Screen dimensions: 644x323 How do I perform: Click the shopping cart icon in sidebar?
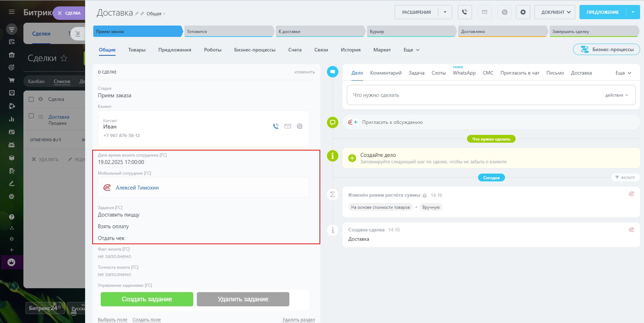tap(12, 80)
